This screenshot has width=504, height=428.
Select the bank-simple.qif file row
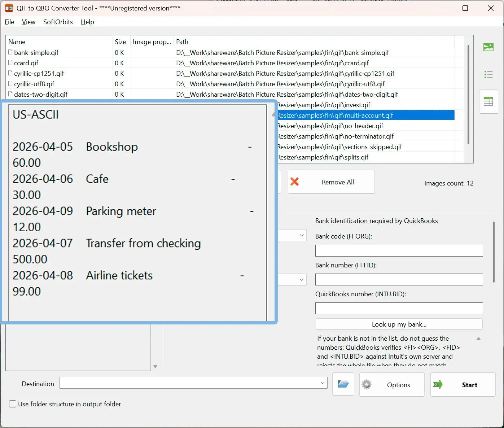(x=230, y=53)
